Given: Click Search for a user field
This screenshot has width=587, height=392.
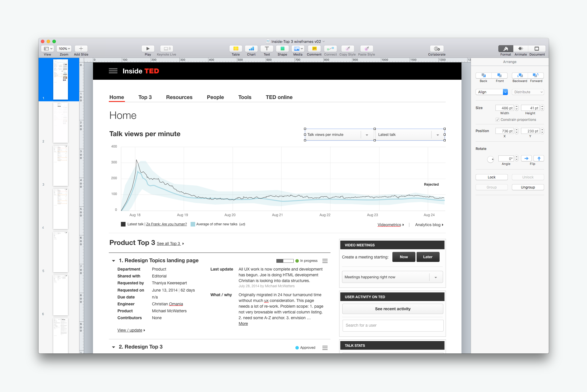Looking at the screenshot, I should [393, 325].
